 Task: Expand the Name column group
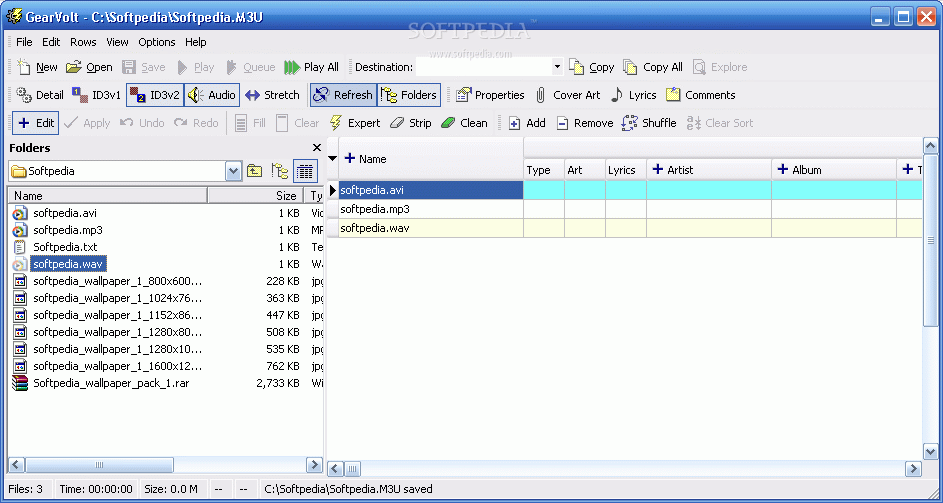[x=350, y=158]
